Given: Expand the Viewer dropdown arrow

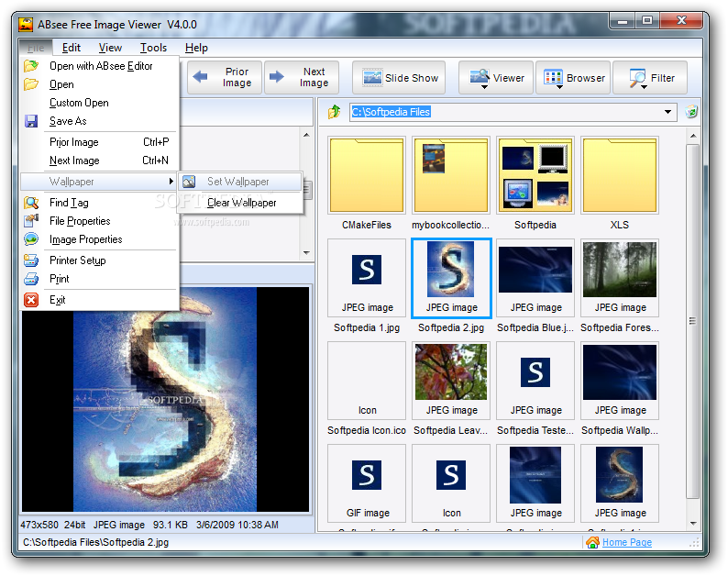Looking at the screenshot, I should (484, 87).
